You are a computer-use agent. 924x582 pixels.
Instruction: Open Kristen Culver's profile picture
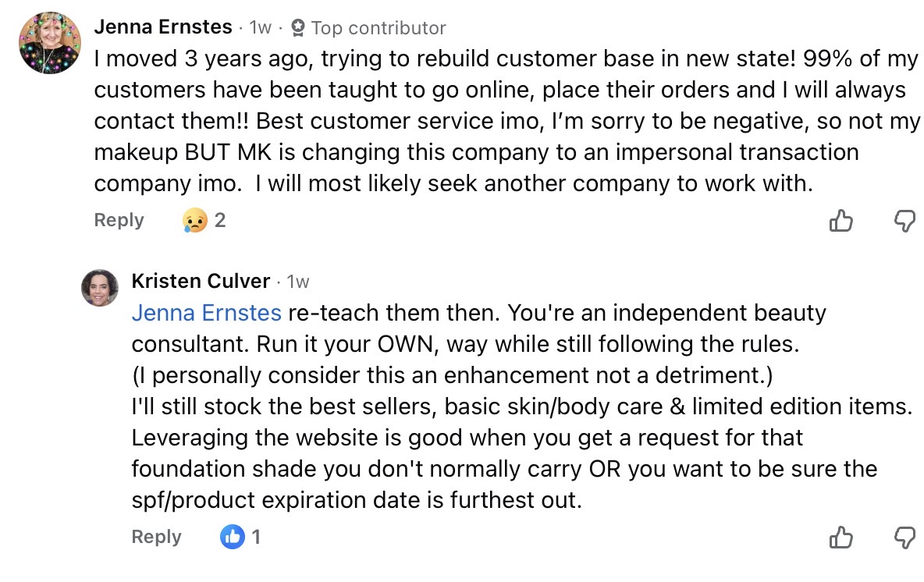click(100, 288)
